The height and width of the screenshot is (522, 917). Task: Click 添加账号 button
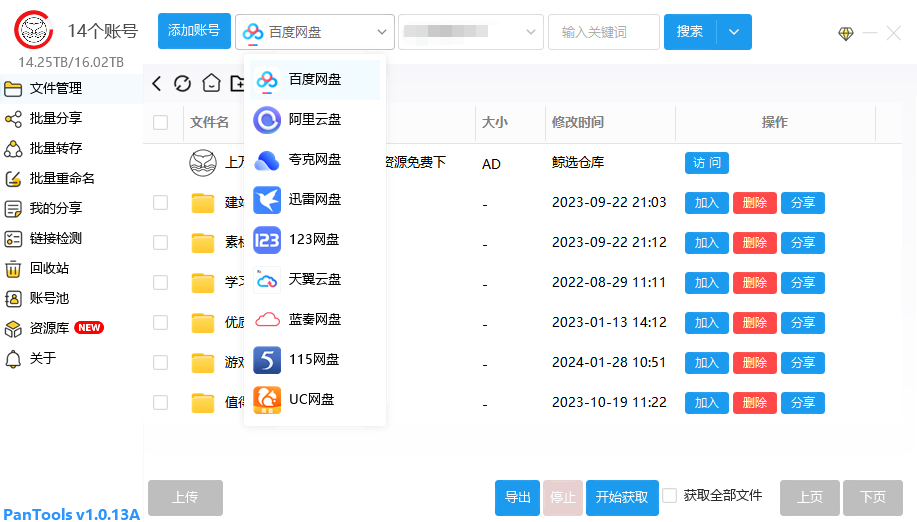pos(194,31)
